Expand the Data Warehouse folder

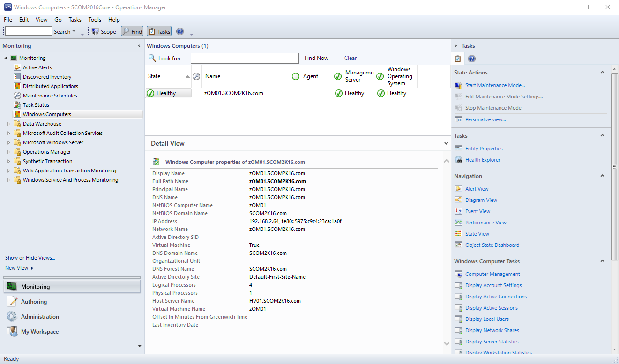tap(8, 124)
